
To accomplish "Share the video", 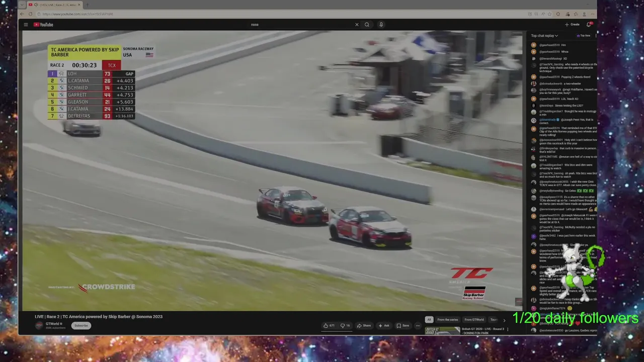I will [x=364, y=325].
